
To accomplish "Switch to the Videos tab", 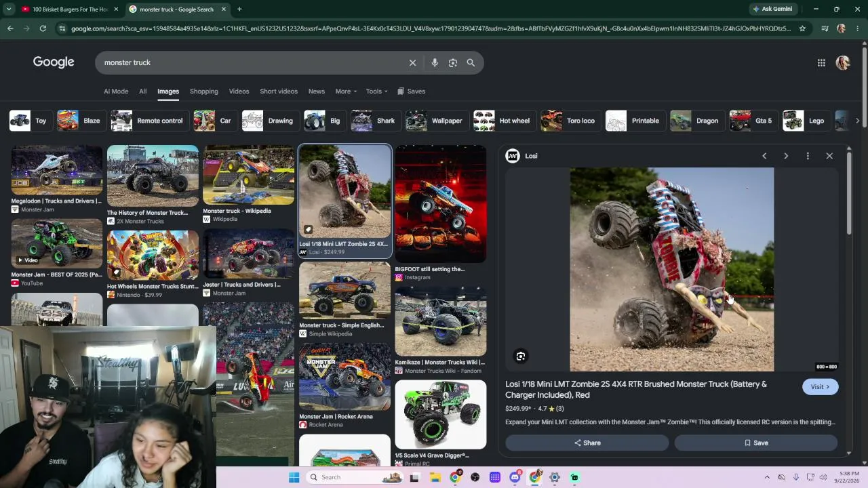I will pyautogui.click(x=239, y=91).
